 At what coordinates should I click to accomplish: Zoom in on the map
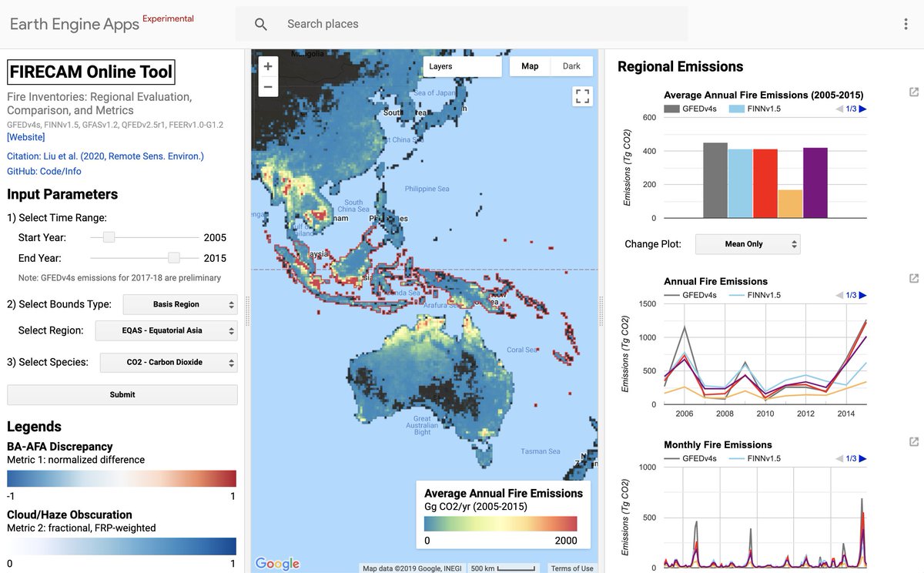click(268, 66)
